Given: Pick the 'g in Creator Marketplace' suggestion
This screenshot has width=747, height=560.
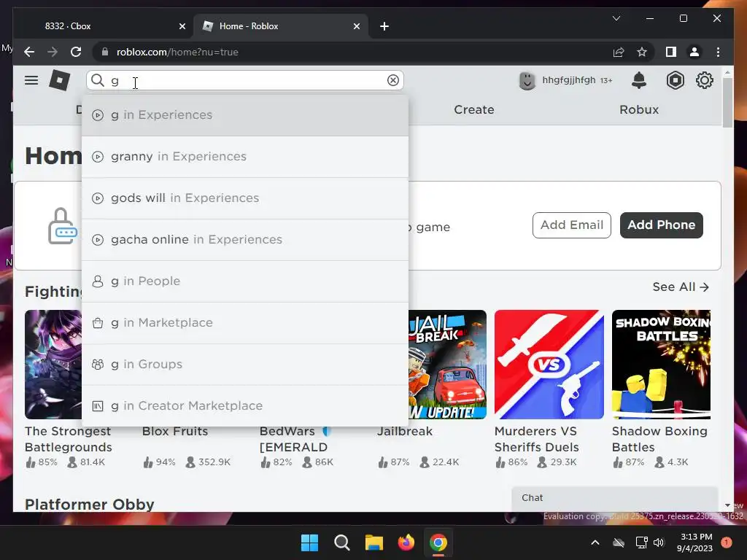Looking at the screenshot, I should [245, 405].
